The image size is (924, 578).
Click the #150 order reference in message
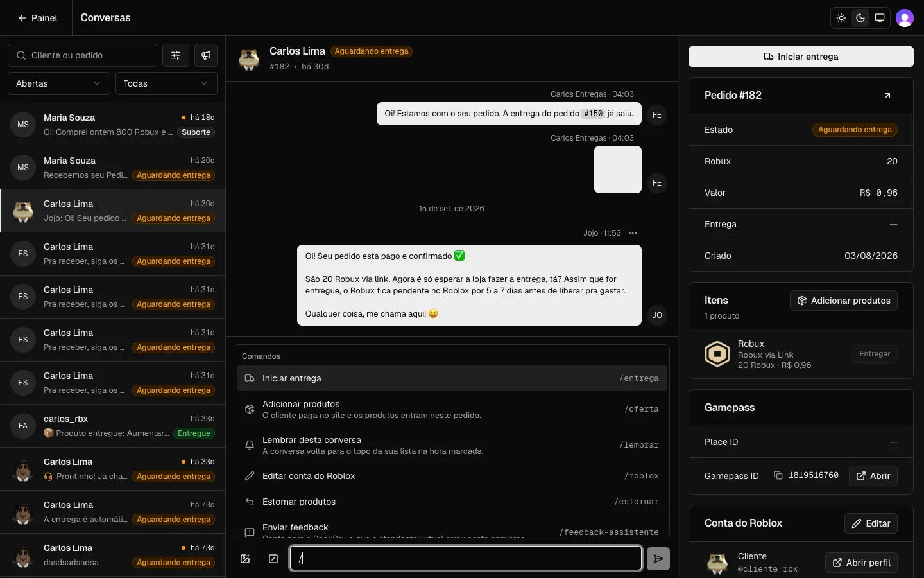593,114
